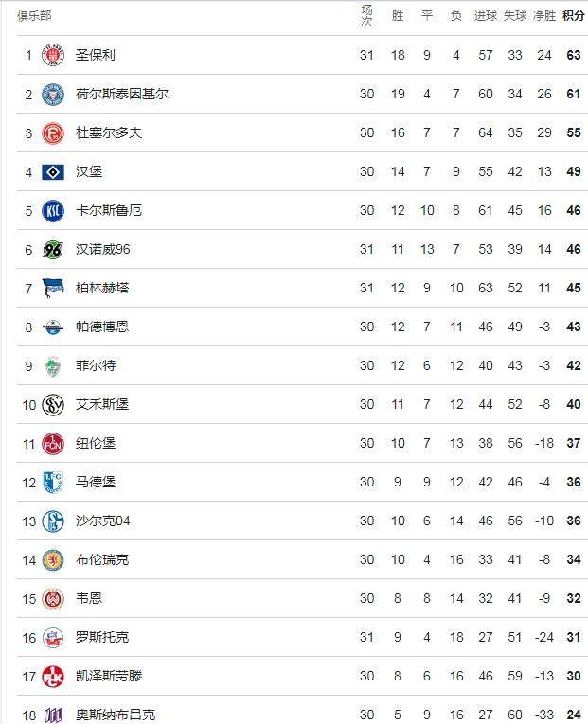The image size is (588, 724).
Task: Click the 汉堡 blue diamond logo
Action: 53,172
